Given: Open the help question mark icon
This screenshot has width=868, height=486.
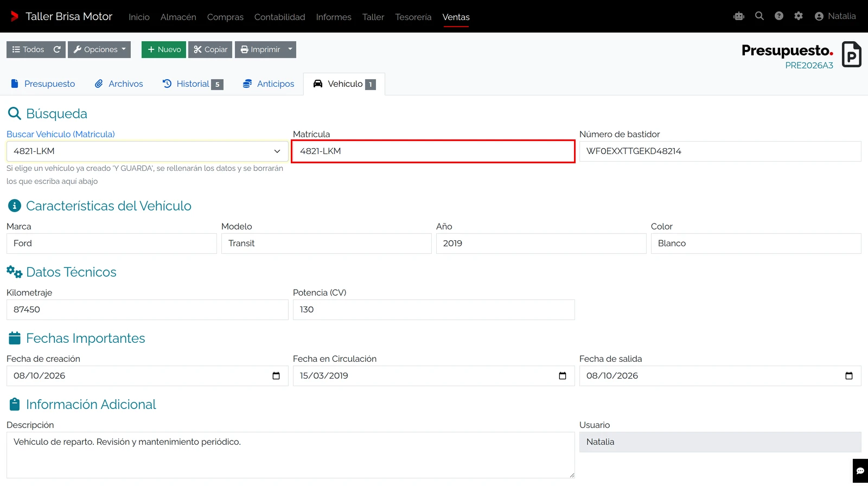Looking at the screenshot, I should (779, 16).
